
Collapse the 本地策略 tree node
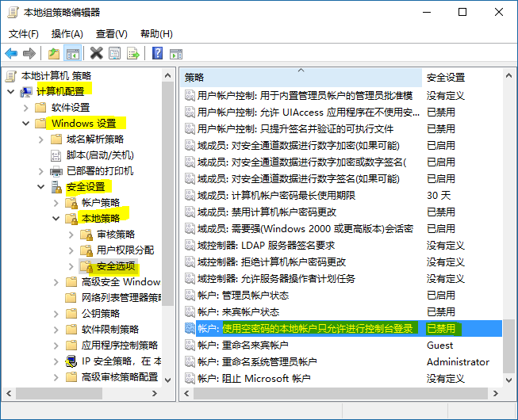pyautogui.click(x=56, y=219)
